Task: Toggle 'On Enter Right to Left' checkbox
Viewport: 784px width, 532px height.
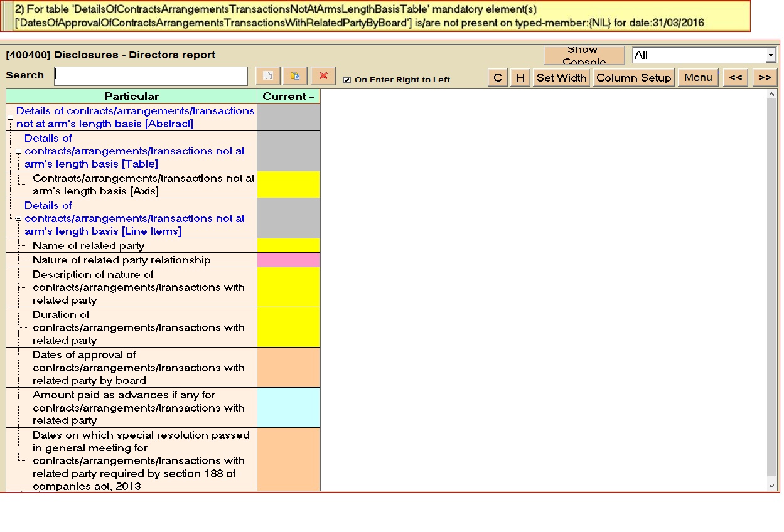Action: (x=346, y=80)
